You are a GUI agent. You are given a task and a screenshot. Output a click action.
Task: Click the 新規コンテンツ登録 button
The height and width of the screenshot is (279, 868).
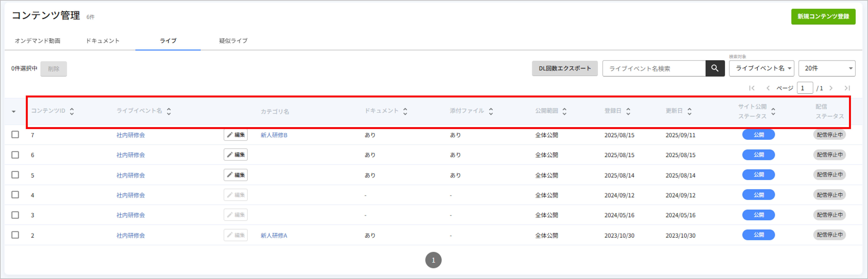click(823, 16)
